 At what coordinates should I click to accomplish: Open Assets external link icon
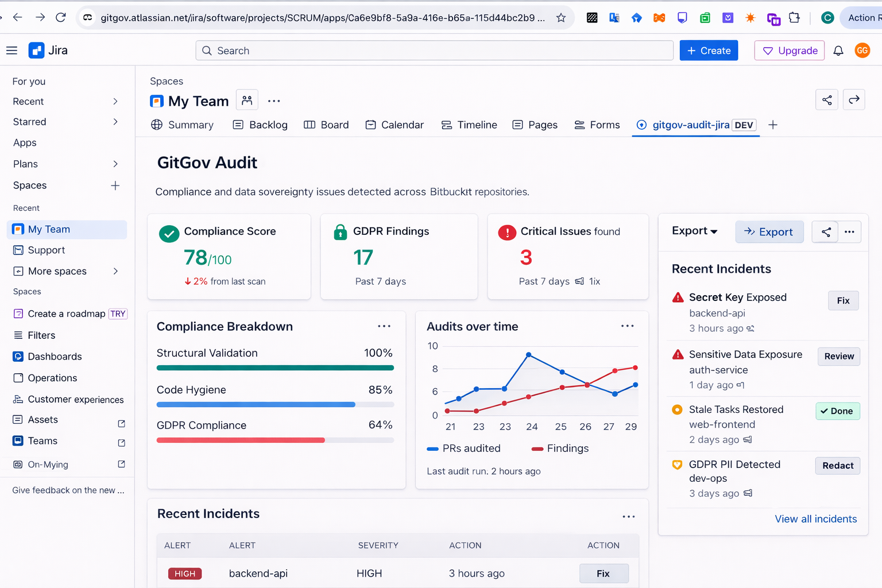coord(121,423)
